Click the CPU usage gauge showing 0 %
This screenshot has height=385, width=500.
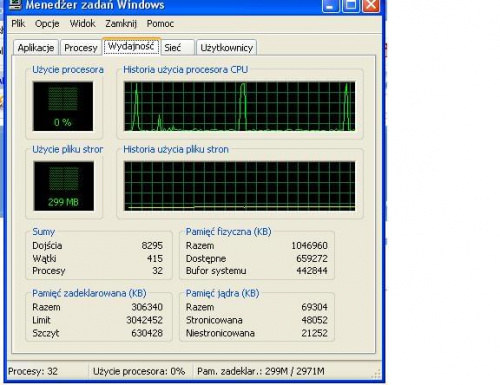pyautogui.click(x=63, y=106)
